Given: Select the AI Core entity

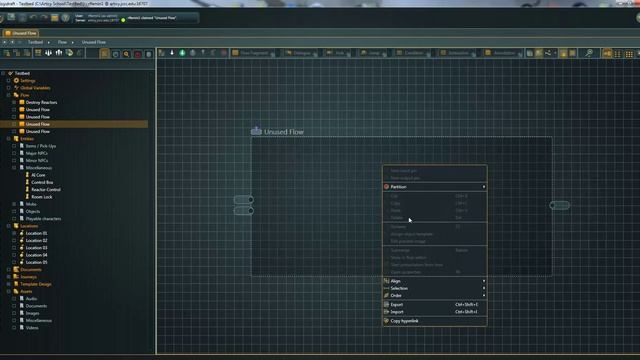Looking at the screenshot, I should click(x=38, y=175).
